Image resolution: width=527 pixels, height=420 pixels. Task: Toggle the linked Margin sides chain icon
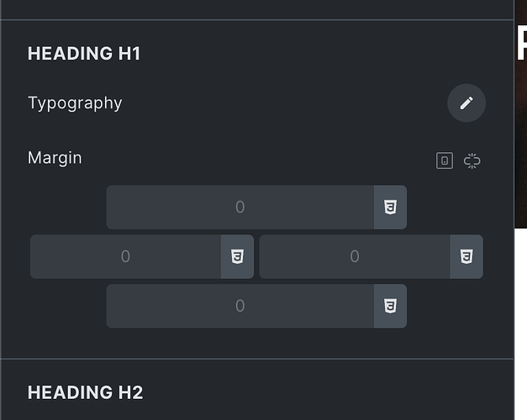472,160
